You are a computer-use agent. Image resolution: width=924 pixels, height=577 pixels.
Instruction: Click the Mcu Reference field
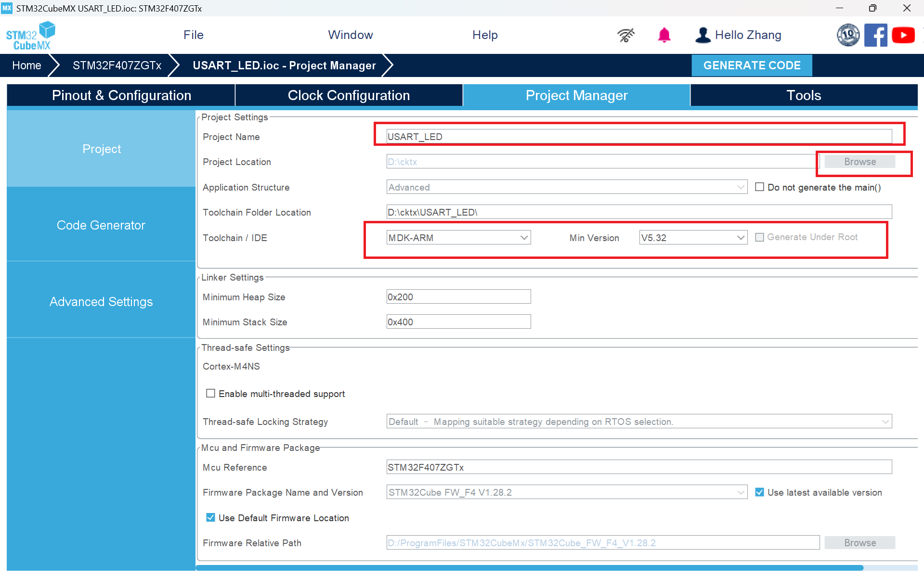tap(639, 467)
